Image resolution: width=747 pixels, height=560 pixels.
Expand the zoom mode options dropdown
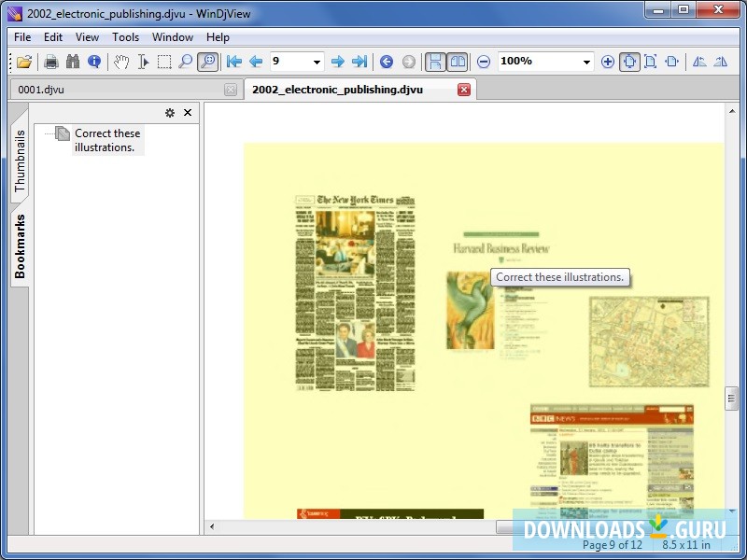(587, 61)
